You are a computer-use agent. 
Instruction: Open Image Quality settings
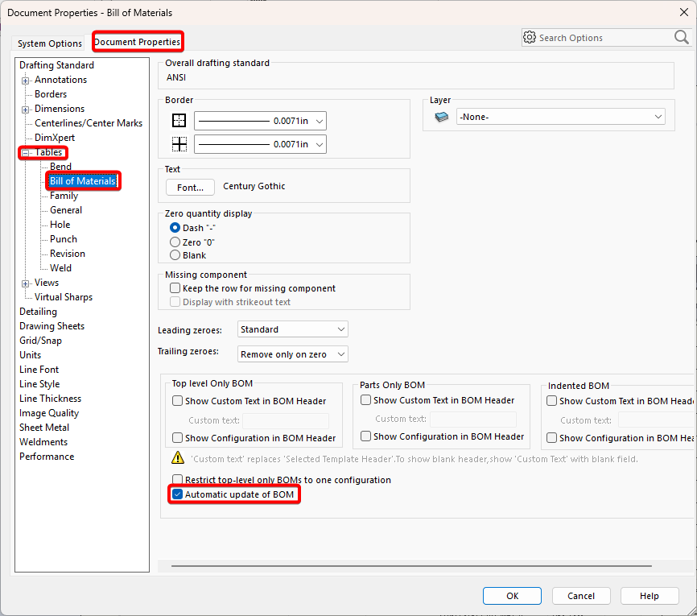click(49, 413)
